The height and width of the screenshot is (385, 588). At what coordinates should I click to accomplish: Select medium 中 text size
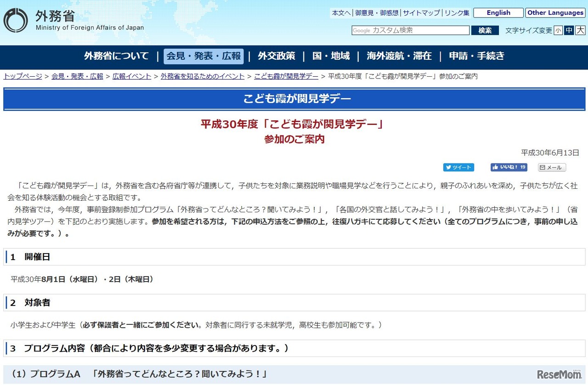pyautogui.click(x=569, y=30)
